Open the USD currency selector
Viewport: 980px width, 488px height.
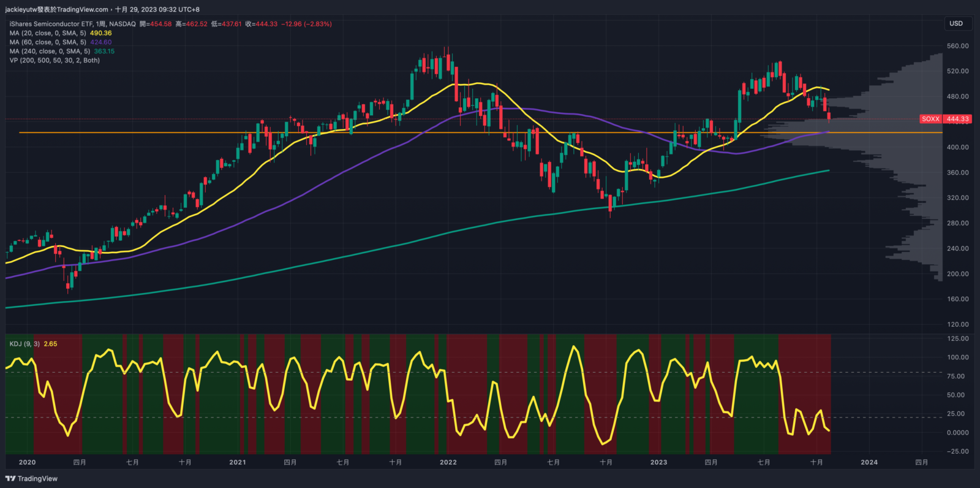[x=956, y=23]
